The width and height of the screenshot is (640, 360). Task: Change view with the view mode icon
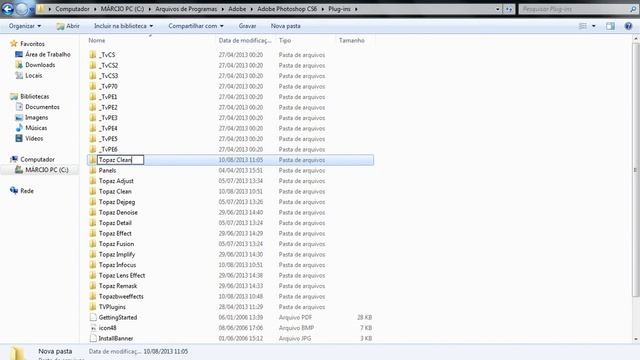pyautogui.click(x=583, y=26)
